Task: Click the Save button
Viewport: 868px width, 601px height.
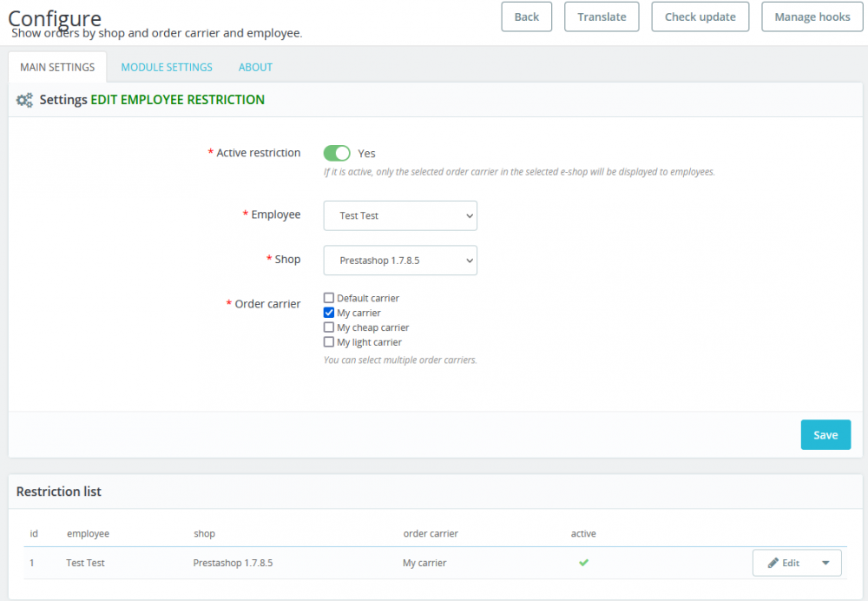Action: [825, 435]
